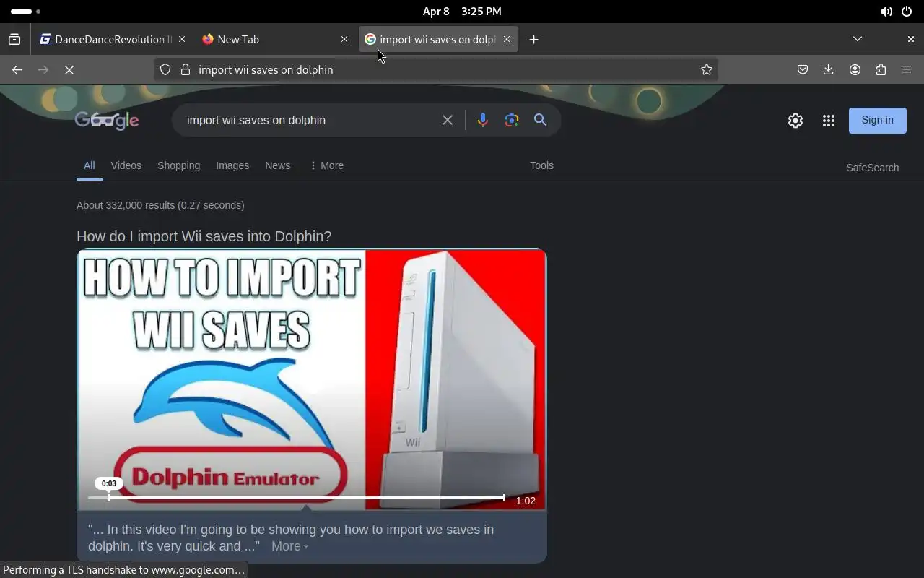This screenshot has height=578, width=924.
Task: Open the system power menu
Action: (x=907, y=12)
